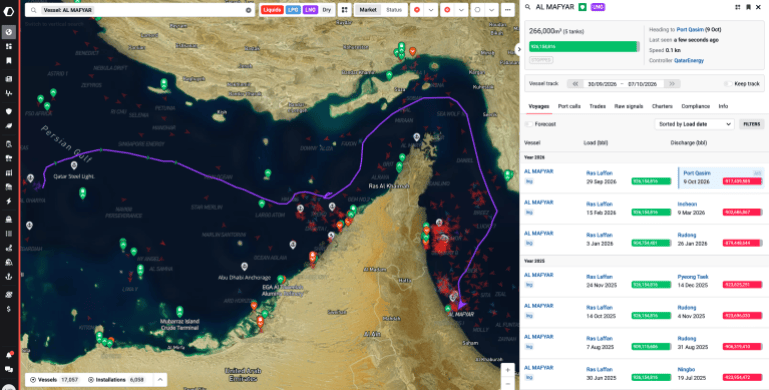The height and width of the screenshot is (390, 769).
Task: Enable the Keep track switch
Action: coord(728,84)
